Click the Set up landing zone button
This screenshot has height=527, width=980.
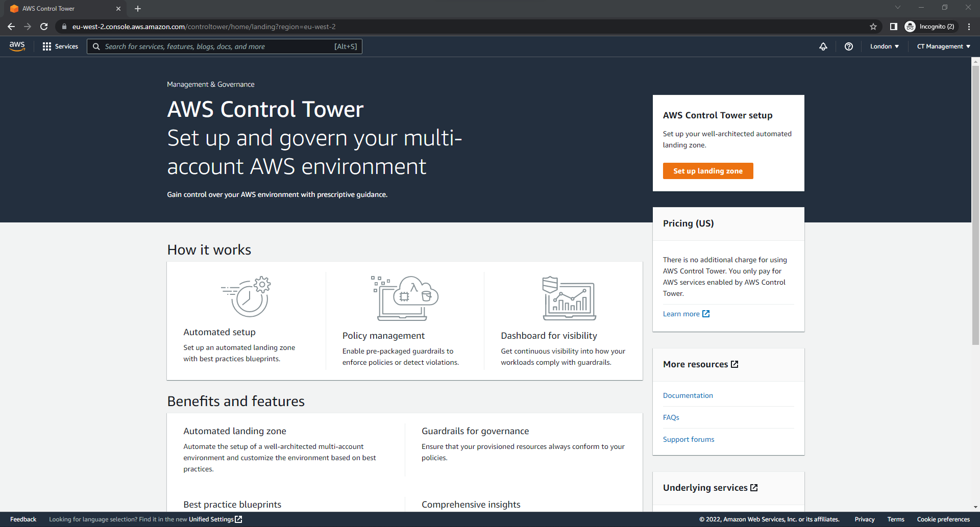pos(708,171)
